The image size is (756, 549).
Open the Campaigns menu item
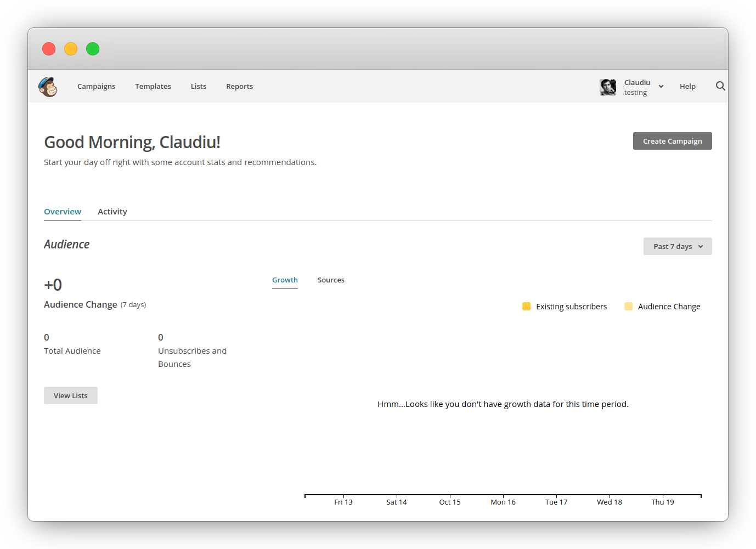click(x=96, y=86)
